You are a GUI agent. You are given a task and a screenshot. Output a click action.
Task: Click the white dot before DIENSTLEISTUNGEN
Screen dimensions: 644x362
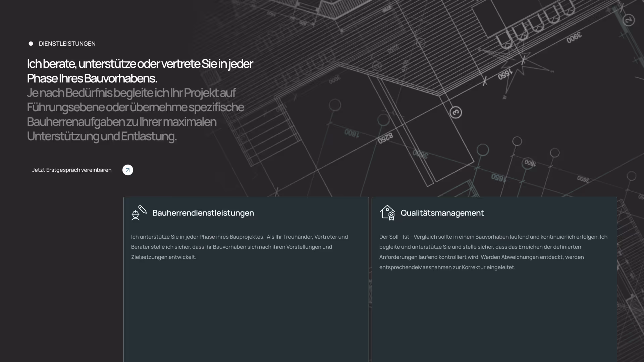31,44
